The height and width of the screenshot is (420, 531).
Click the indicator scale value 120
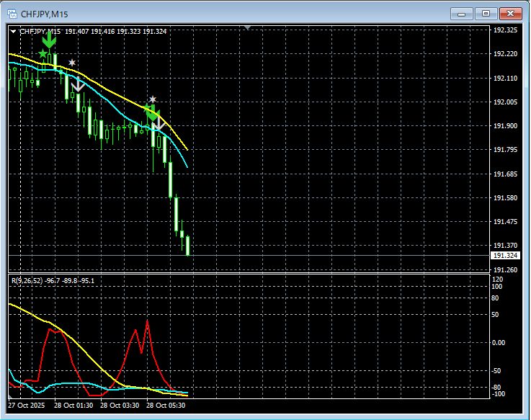click(x=497, y=280)
